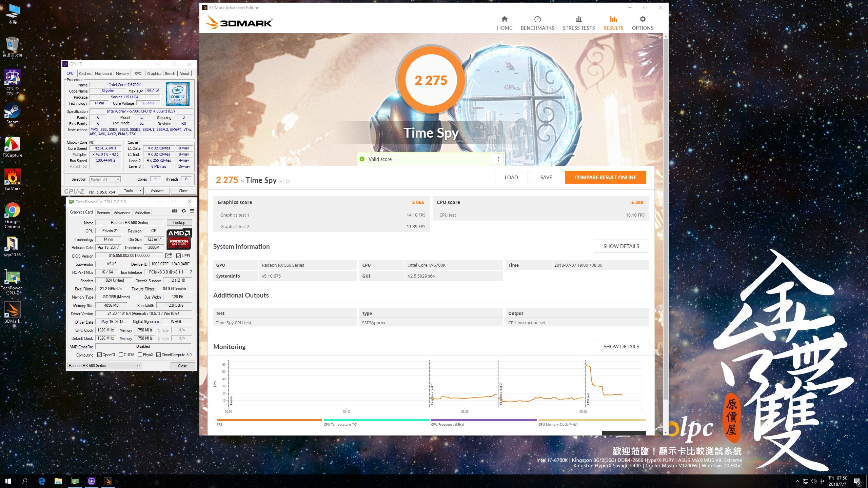
Task: Open the GPU-Z hamburger menu icon
Action: 192,211
